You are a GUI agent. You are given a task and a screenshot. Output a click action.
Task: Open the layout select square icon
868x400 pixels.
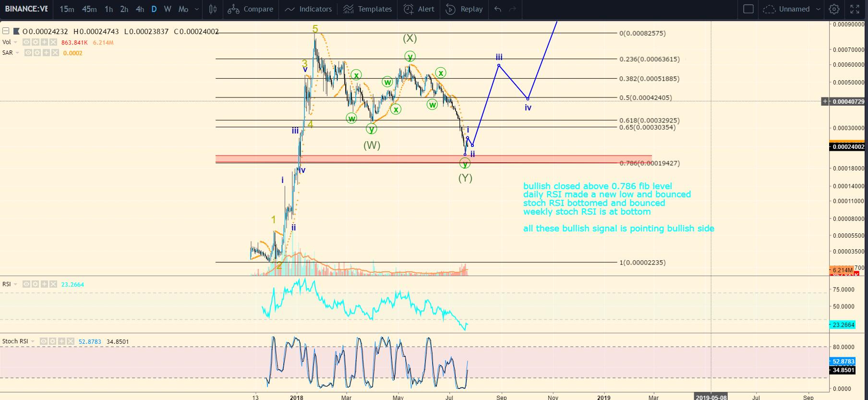click(x=748, y=9)
